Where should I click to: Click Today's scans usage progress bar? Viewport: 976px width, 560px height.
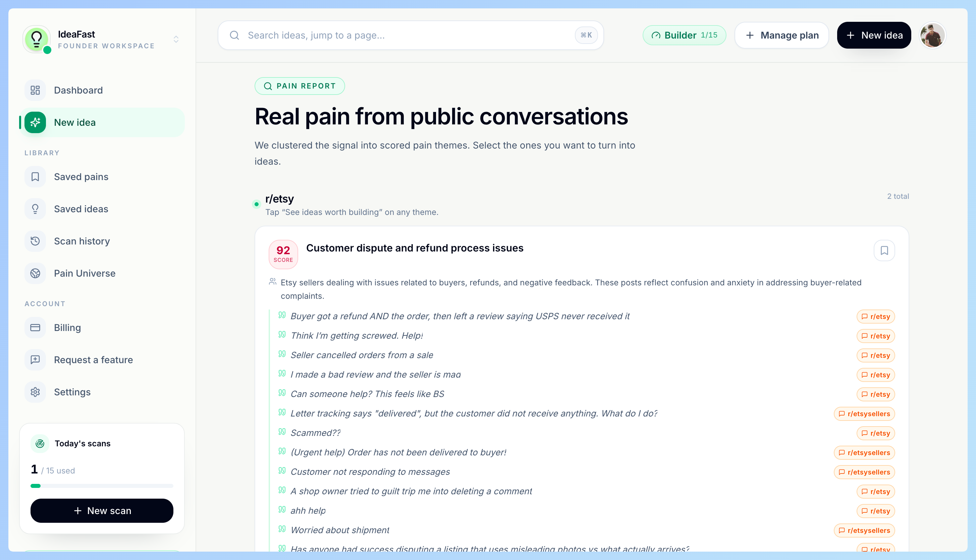(102, 486)
